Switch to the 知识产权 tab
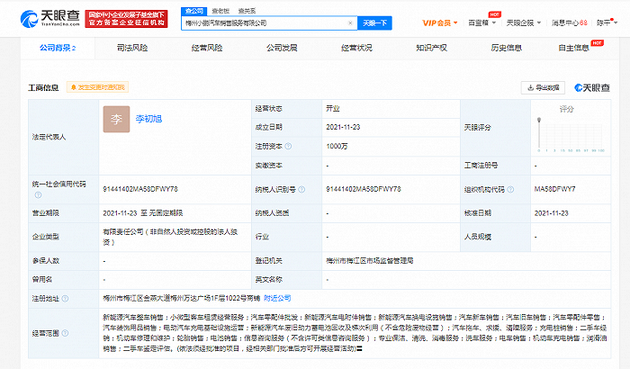The width and height of the screenshot is (630, 369). pos(432,48)
